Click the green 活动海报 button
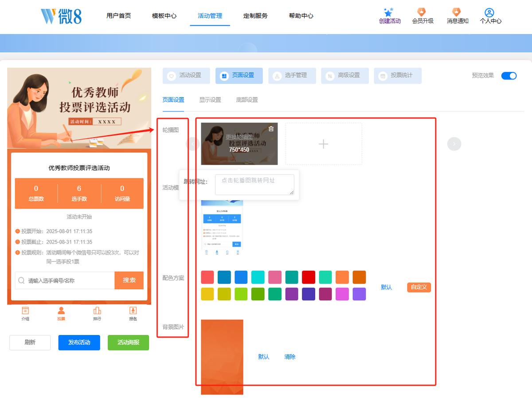The image size is (532, 398). click(x=128, y=343)
